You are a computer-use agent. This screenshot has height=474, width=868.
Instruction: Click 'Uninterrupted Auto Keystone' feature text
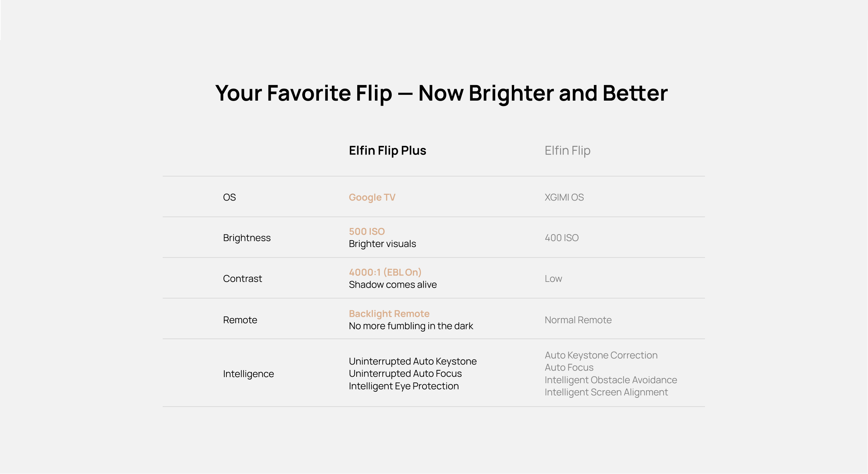(x=412, y=361)
